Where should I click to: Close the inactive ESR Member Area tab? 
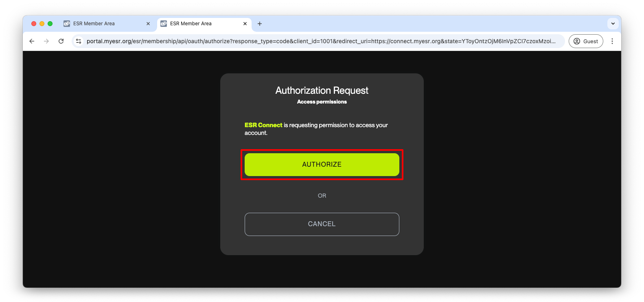[x=148, y=24]
